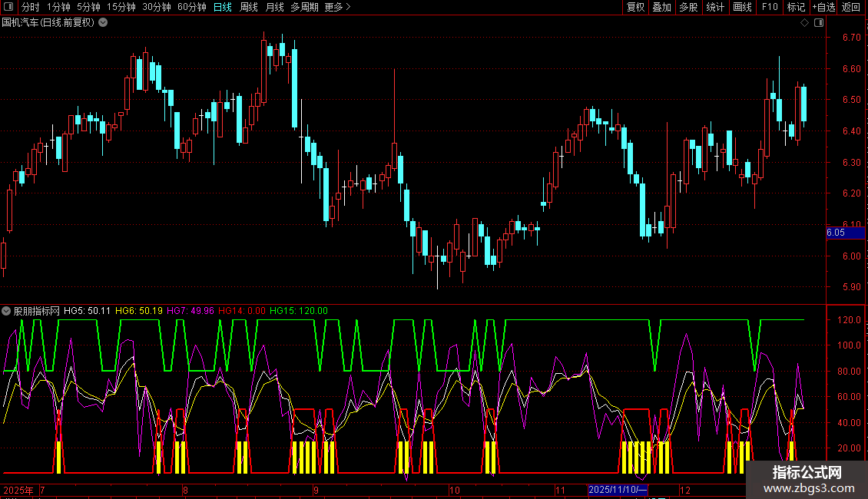The width and height of the screenshot is (868, 499).
Task: Click the 国机汽车(日线.前复权) chart title
Action: (x=48, y=23)
